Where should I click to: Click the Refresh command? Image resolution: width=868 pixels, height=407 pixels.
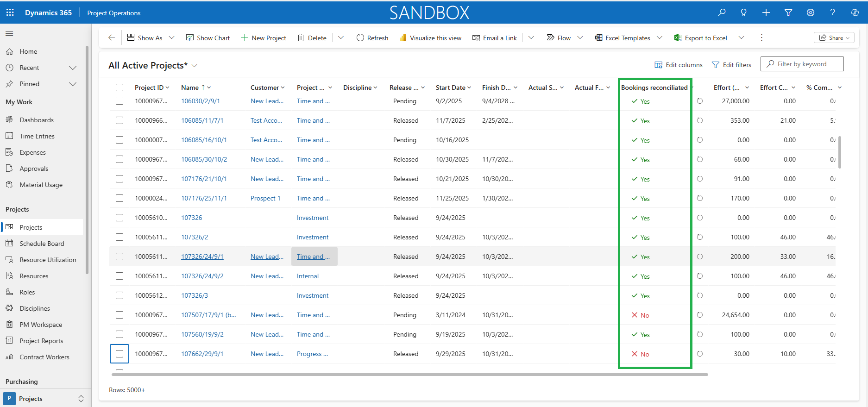click(x=372, y=38)
